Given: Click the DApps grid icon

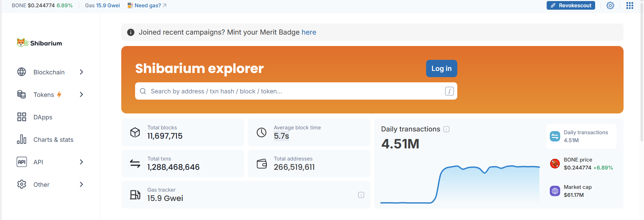Looking at the screenshot, I should (21, 117).
